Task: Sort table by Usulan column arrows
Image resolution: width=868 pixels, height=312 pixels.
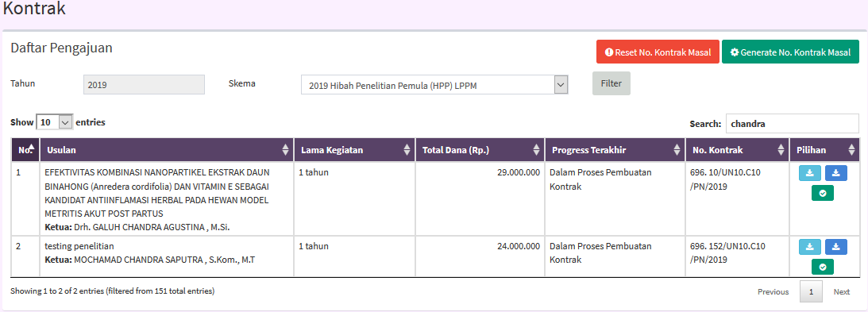Action: (x=285, y=150)
